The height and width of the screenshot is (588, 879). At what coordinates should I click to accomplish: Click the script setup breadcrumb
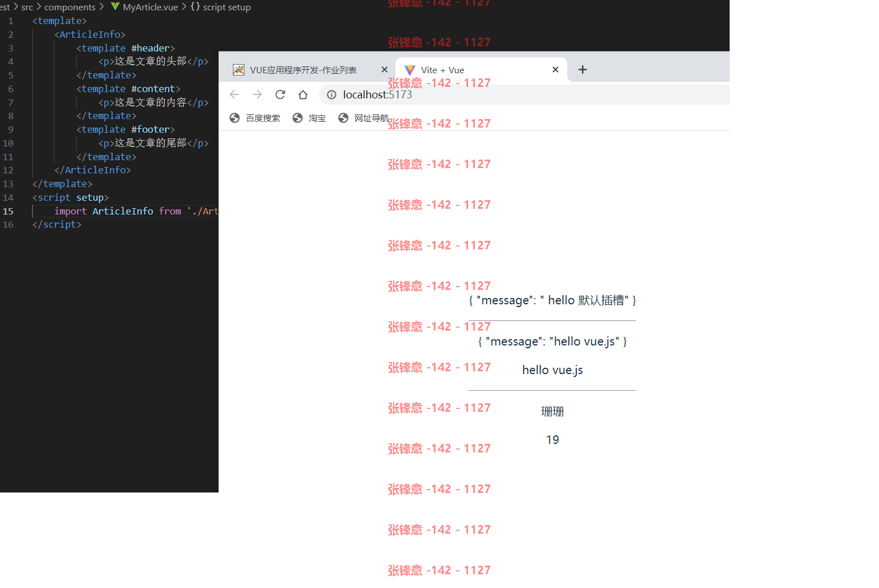[227, 7]
